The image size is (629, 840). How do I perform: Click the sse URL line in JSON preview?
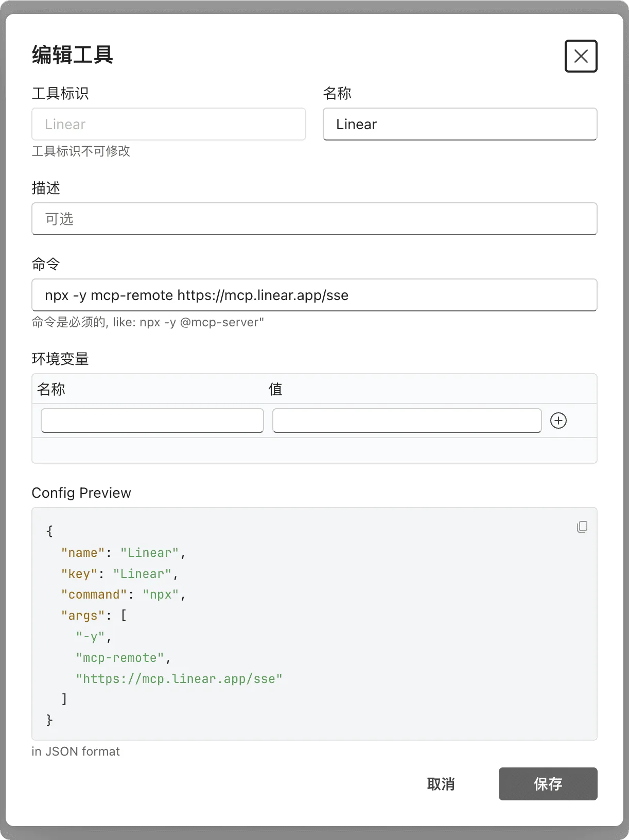[179, 679]
